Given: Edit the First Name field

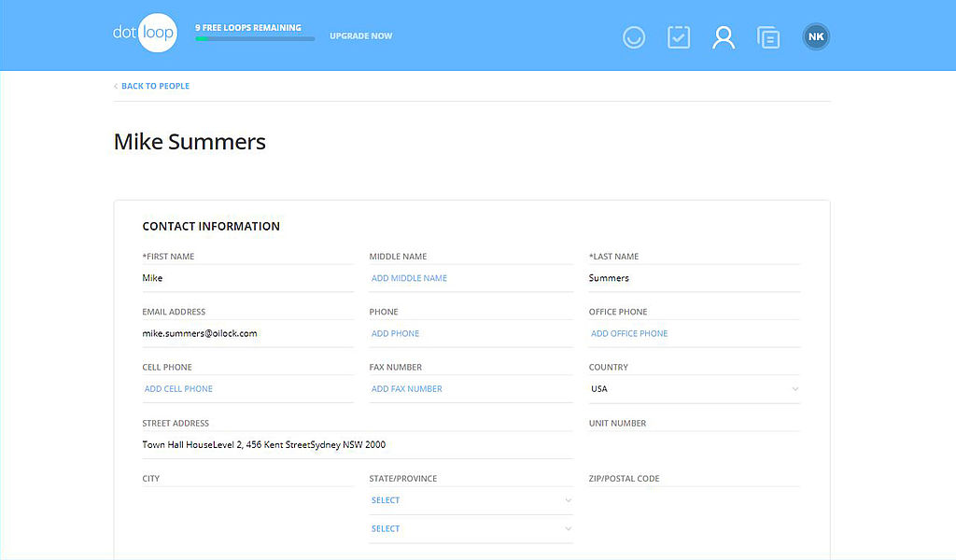Looking at the screenshot, I should pyautogui.click(x=247, y=278).
